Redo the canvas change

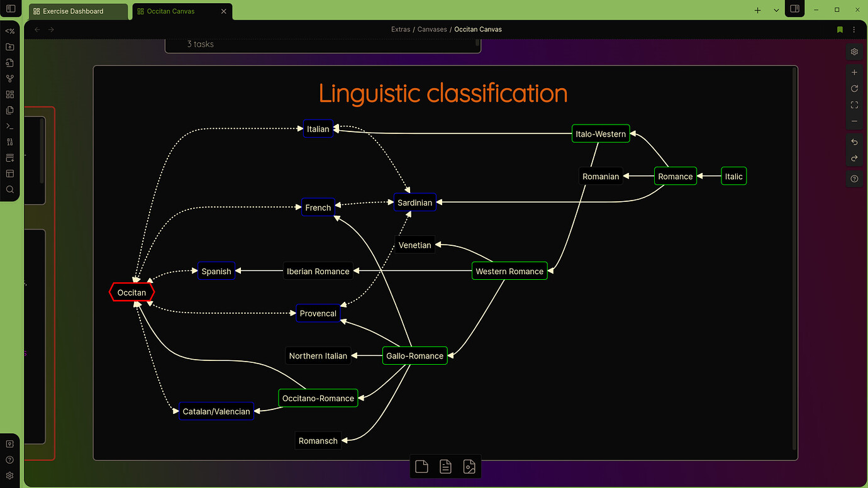[854, 158]
